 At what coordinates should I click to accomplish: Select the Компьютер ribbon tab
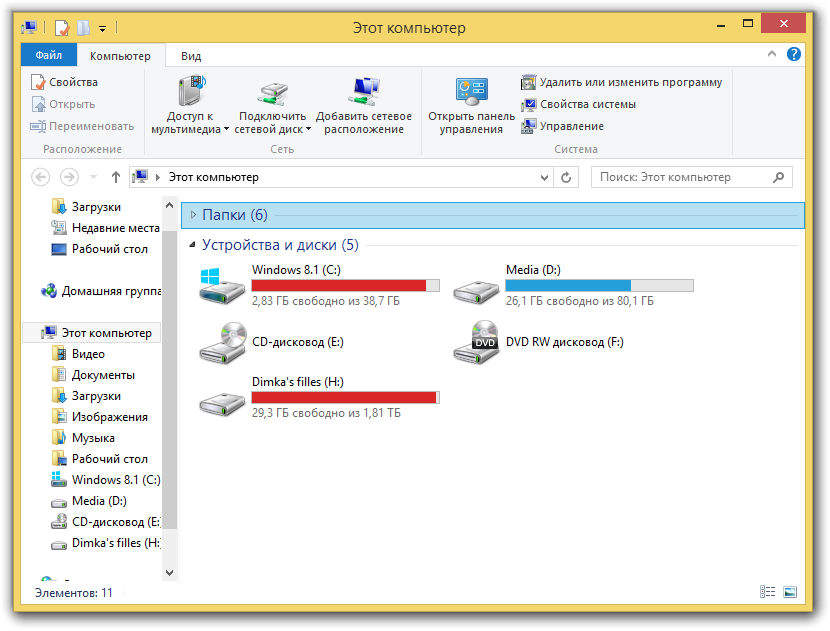coord(120,56)
